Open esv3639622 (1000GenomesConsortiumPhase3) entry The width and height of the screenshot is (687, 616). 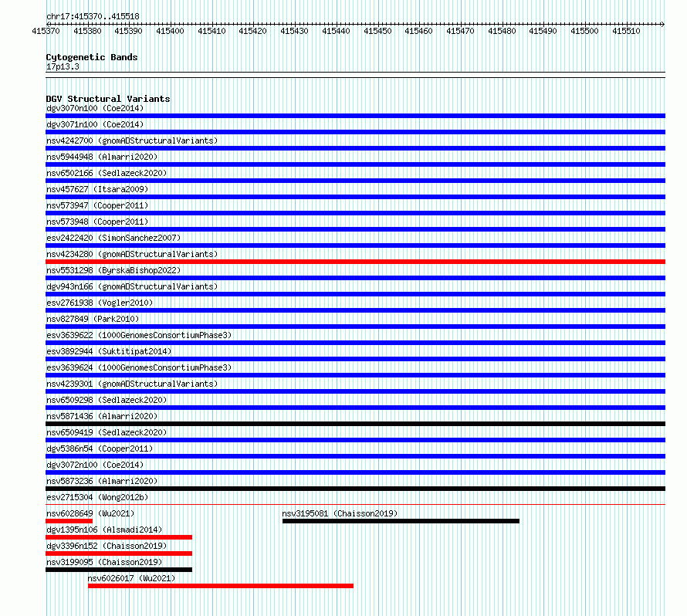coord(139,335)
